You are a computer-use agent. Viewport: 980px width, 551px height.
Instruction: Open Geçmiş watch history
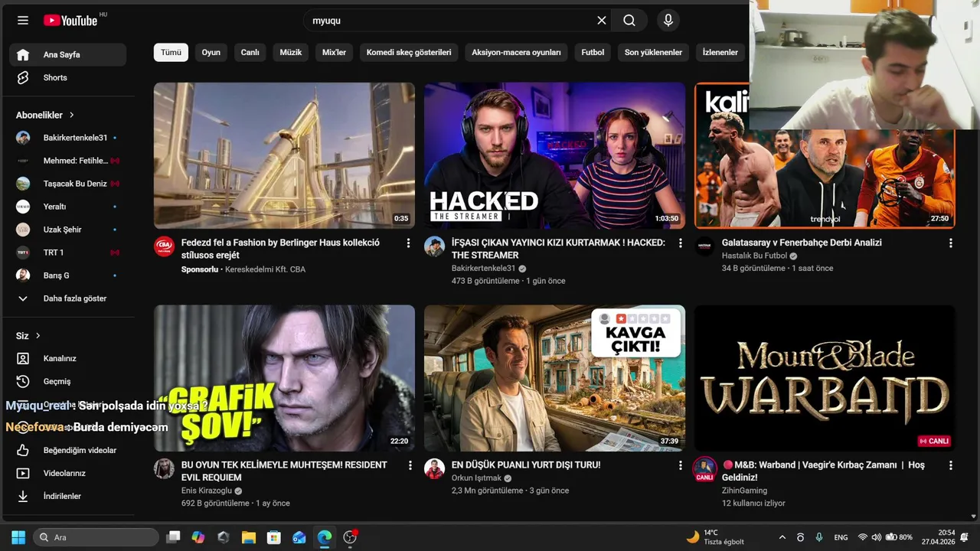pos(67,381)
